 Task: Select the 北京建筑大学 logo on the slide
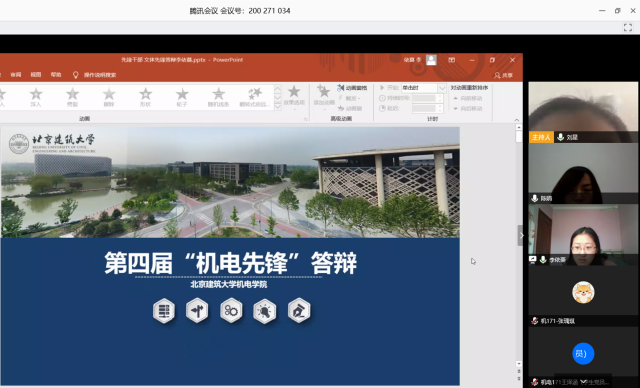(x=52, y=144)
